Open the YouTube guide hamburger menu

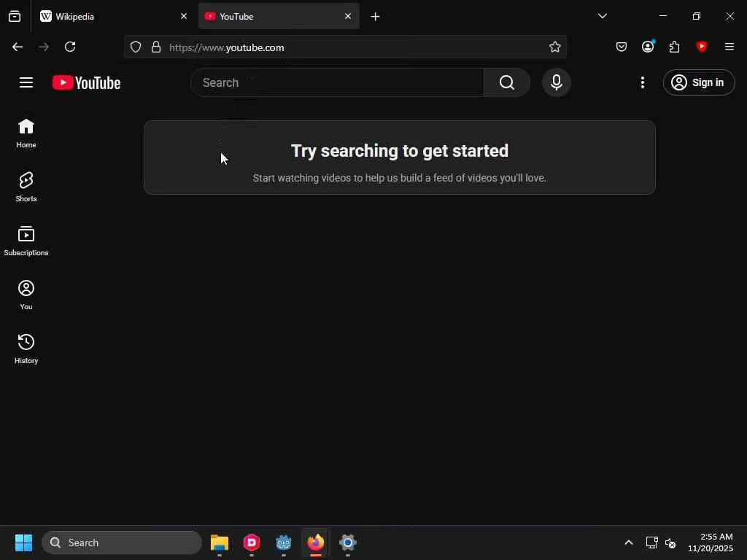tap(26, 82)
